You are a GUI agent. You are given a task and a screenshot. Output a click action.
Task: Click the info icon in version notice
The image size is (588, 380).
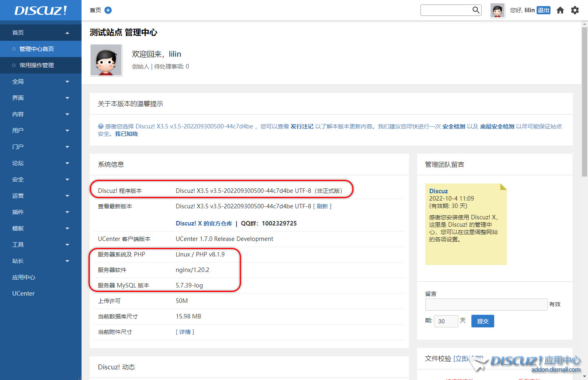pos(101,126)
